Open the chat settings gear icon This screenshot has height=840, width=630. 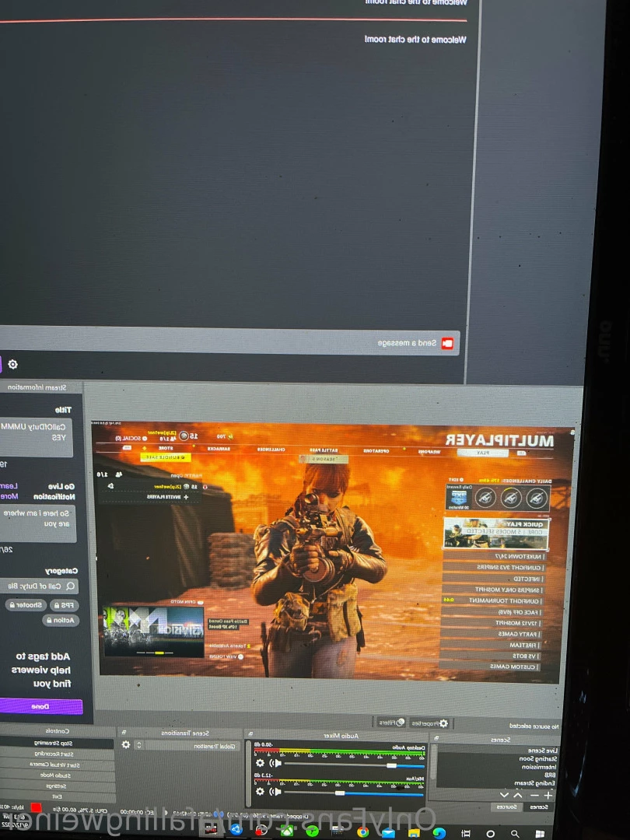click(13, 364)
